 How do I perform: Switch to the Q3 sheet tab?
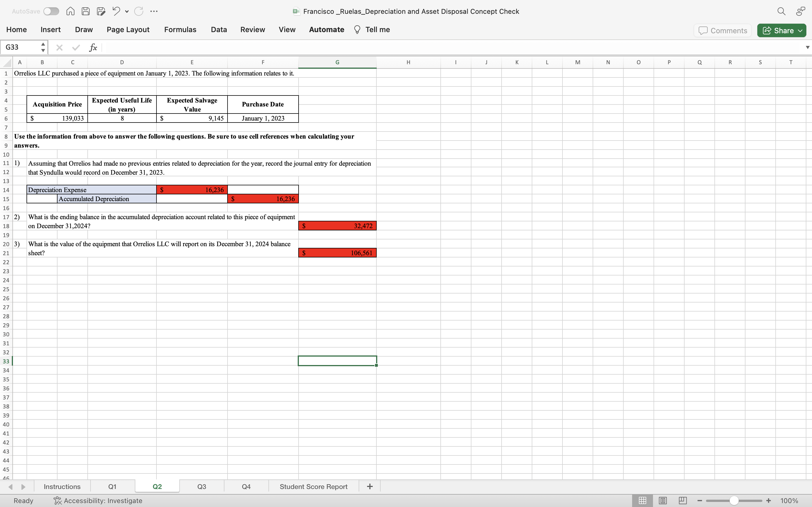point(201,486)
